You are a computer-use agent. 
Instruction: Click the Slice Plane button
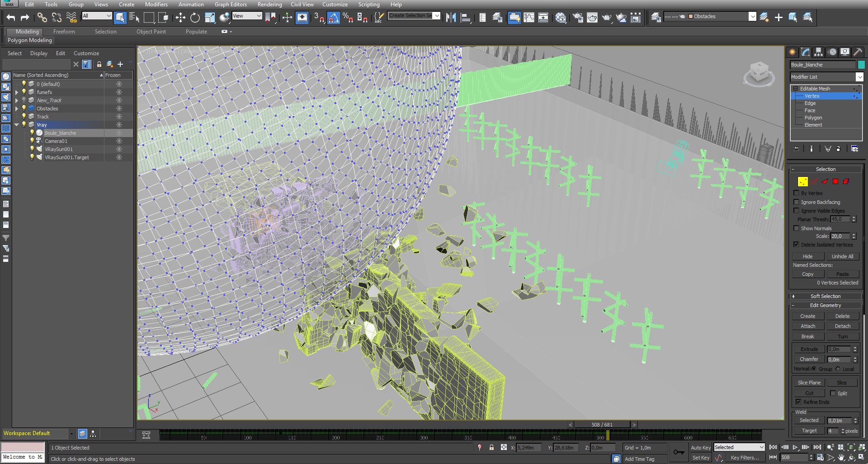809,383
